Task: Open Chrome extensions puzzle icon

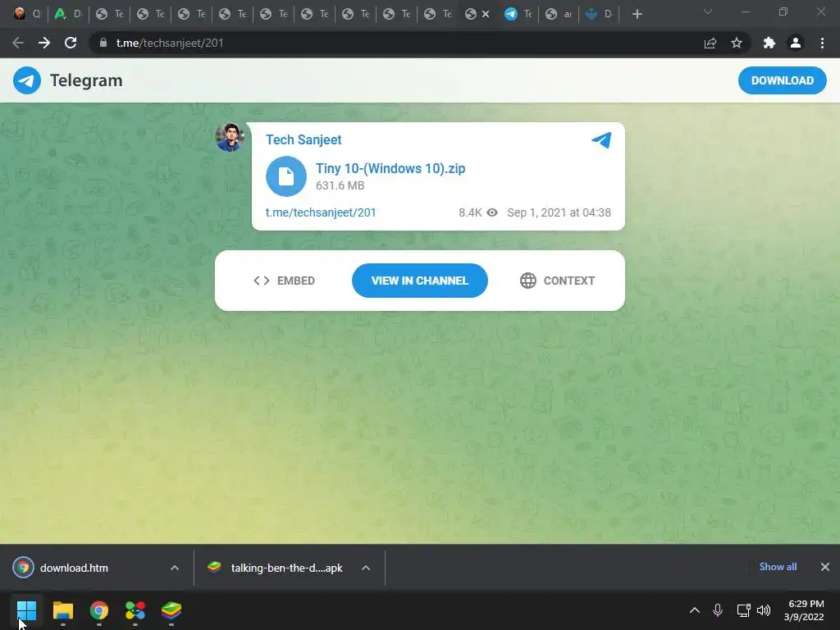Action: [x=769, y=43]
